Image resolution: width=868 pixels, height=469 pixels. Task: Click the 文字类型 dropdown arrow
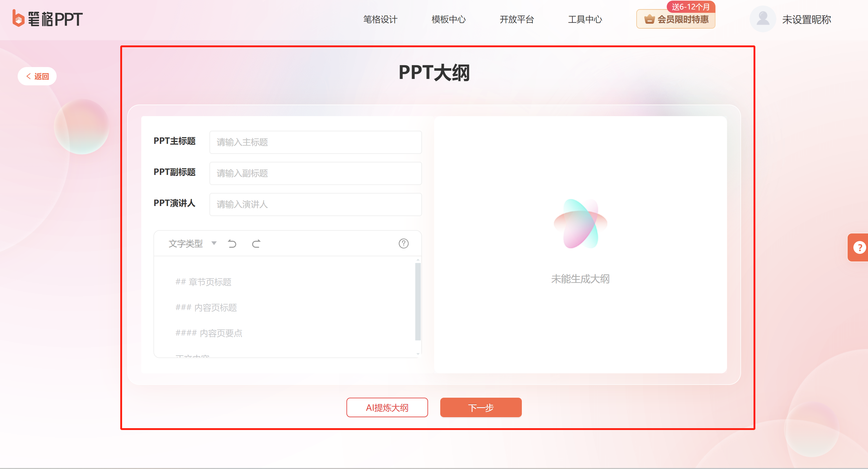214,243
